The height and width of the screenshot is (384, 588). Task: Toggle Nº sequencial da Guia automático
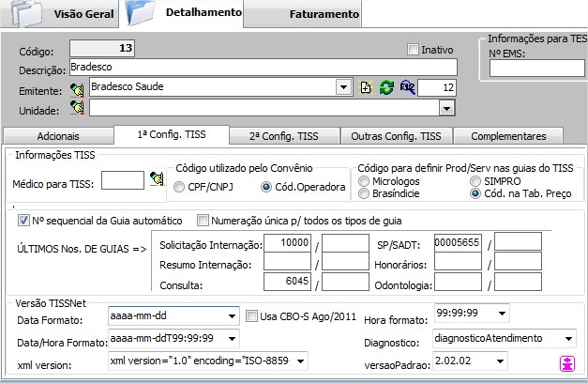point(23,221)
